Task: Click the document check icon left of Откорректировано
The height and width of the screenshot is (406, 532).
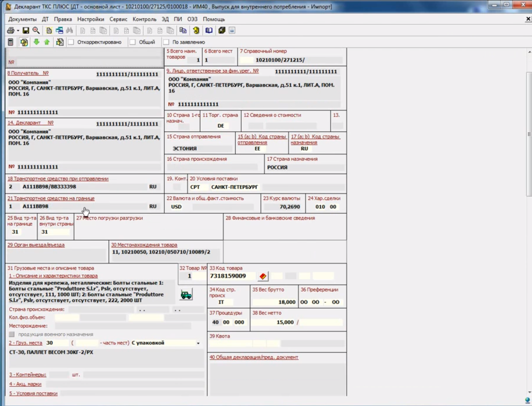Action: pyautogui.click(x=60, y=42)
